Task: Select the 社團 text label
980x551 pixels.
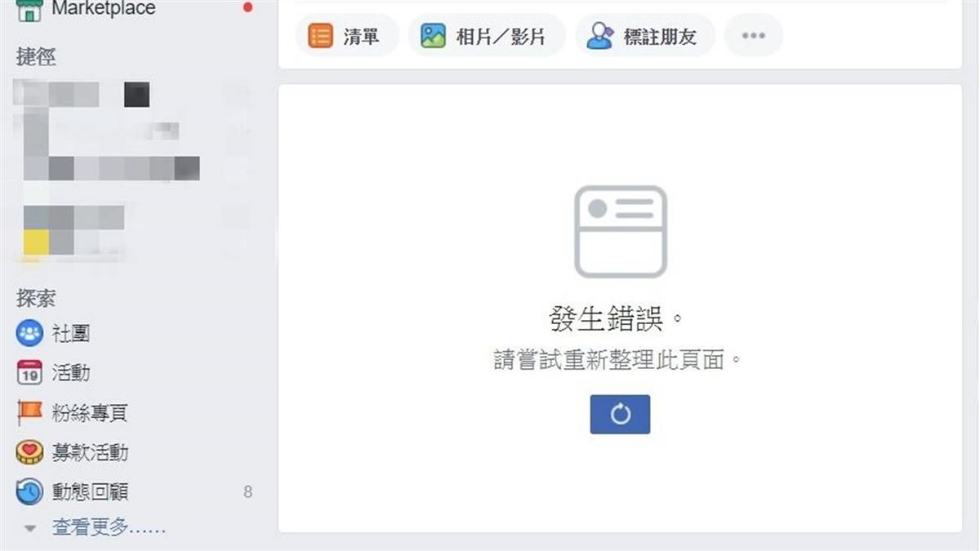Action: (x=71, y=333)
